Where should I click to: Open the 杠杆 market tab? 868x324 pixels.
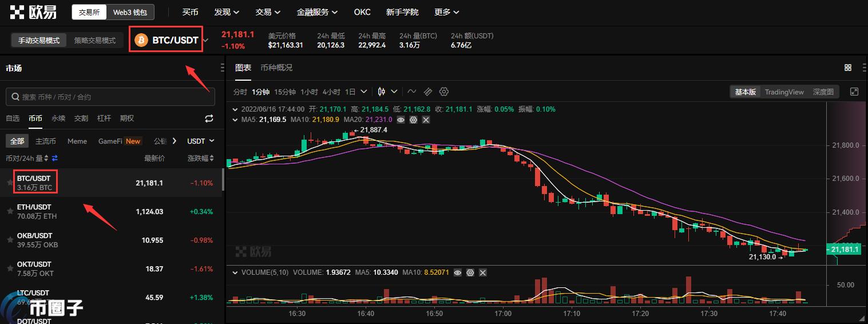[x=104, y=118]
